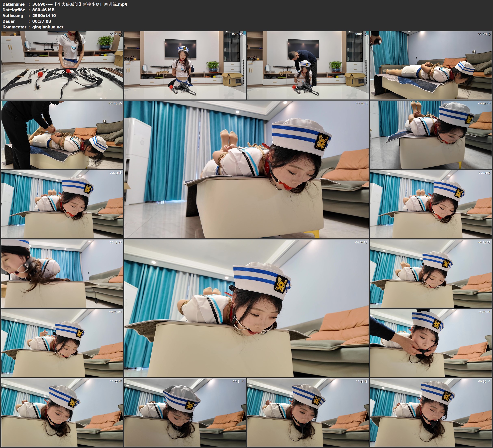493x448 pixels.
Task: Click the frame at 00:29:18
Action: (62, 412)
